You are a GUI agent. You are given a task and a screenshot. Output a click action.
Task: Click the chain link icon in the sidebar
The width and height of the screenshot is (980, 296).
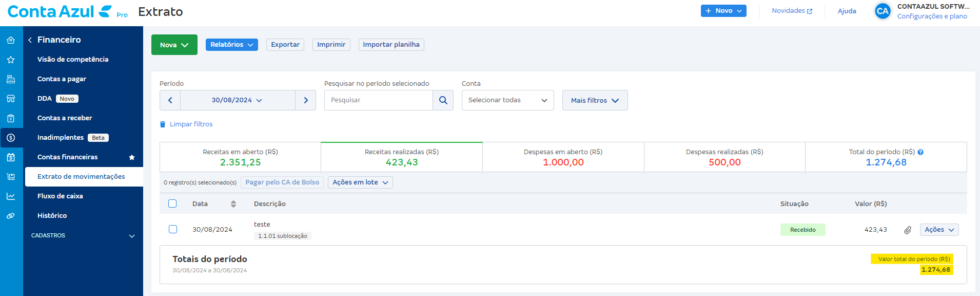pos(11,216)
